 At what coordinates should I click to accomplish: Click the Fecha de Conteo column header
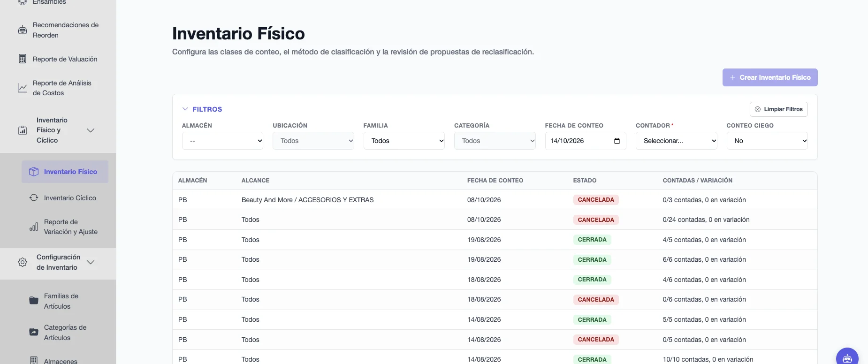[x=495, y=181]
